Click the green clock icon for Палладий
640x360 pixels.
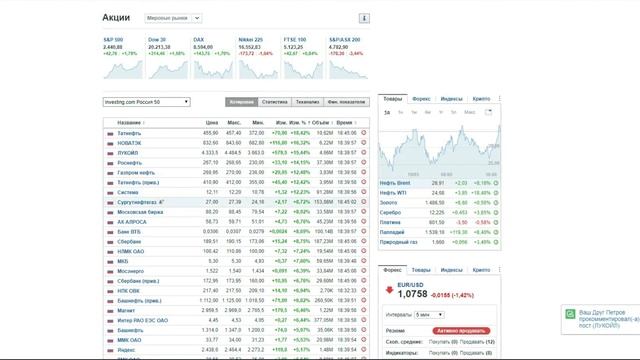click(496, 232)
